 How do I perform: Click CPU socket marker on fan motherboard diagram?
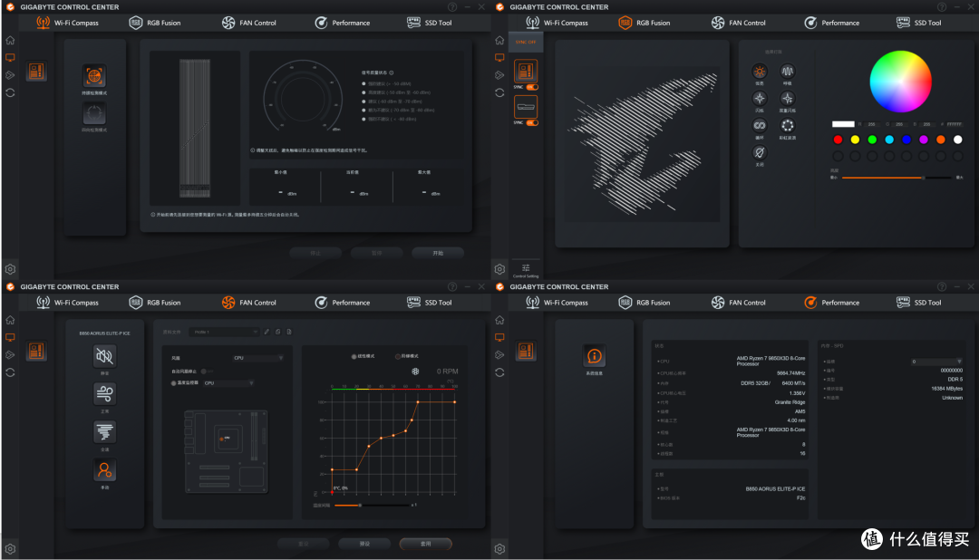[221, 439]
